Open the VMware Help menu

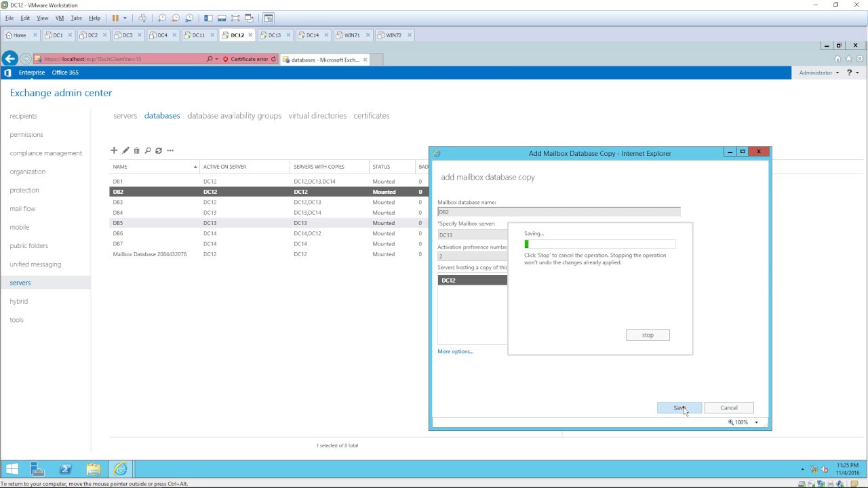94,18
